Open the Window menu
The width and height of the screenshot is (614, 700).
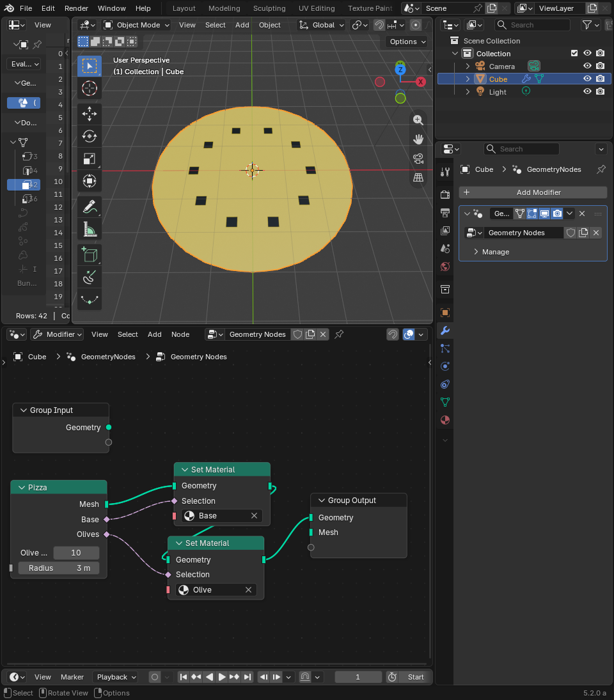tap(112, 8)
